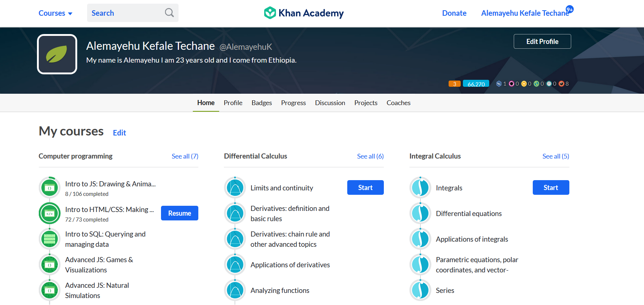Click See all (5) for Integral Calculus

tap(556, 156)
